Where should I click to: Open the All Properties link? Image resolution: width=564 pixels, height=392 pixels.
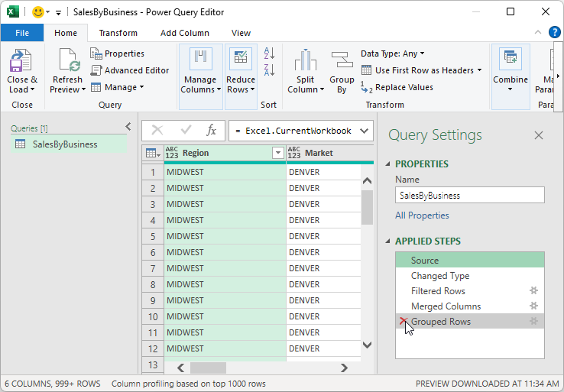pyautogui.click(x=422, y=215)
